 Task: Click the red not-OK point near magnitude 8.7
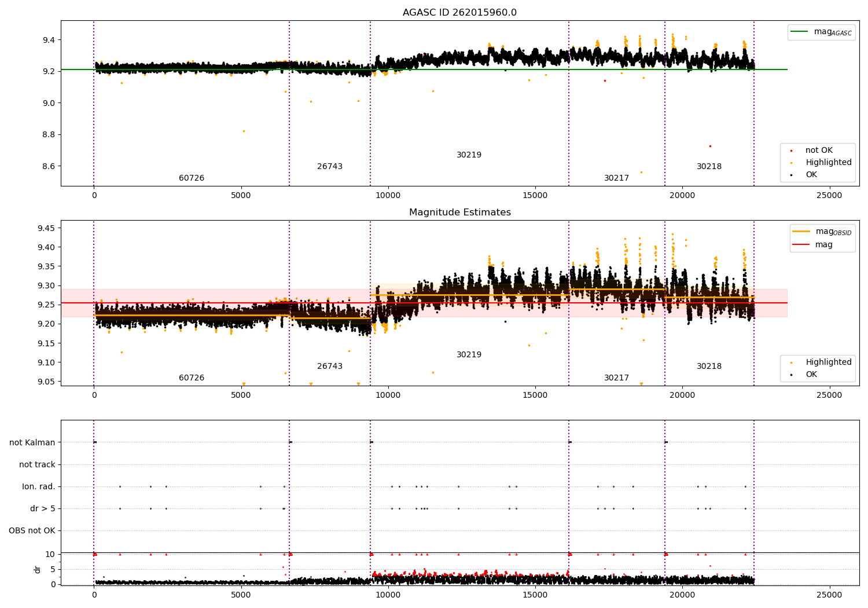click(x=710, y=146)
